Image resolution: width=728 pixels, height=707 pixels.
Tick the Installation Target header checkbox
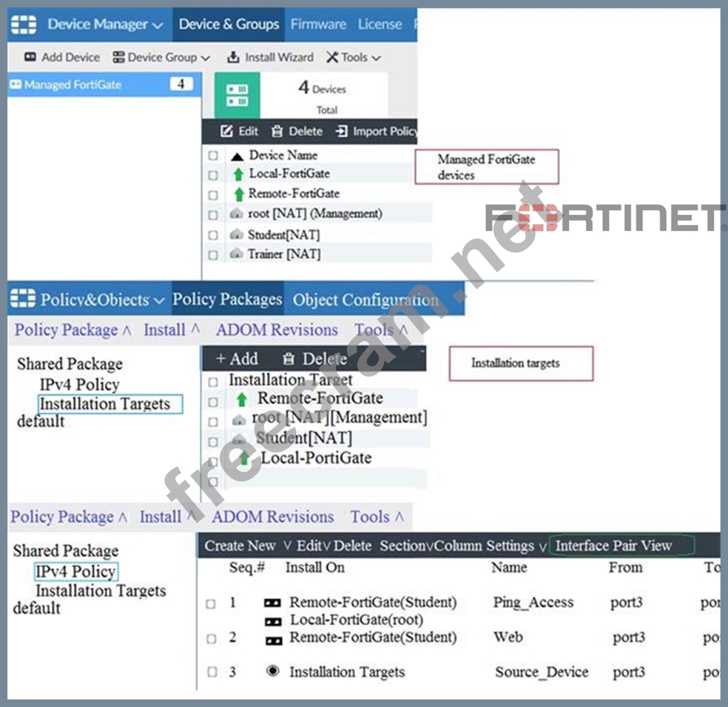tap(213, 382)
